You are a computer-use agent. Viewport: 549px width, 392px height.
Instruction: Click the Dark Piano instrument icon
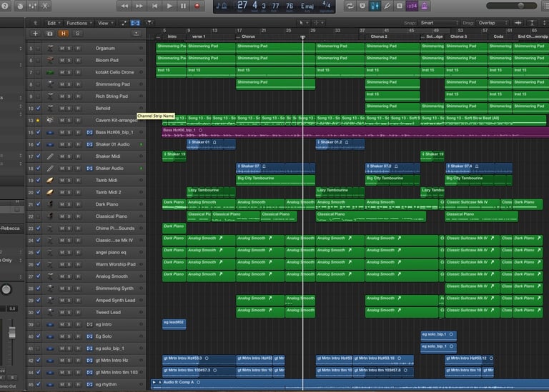[x=50, y=205]
